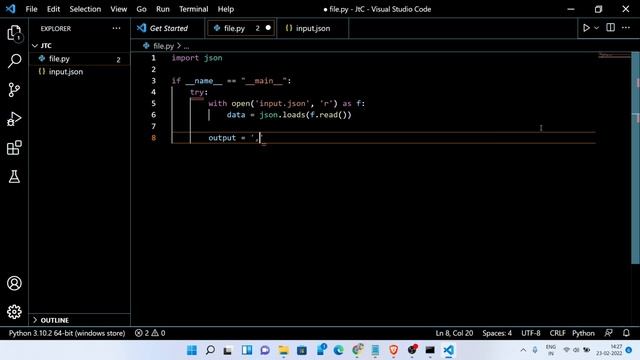The height and width of the screenshot is (360, 640).
Task: Click the editor vertical scrollbar
Action: pos(635,158)
